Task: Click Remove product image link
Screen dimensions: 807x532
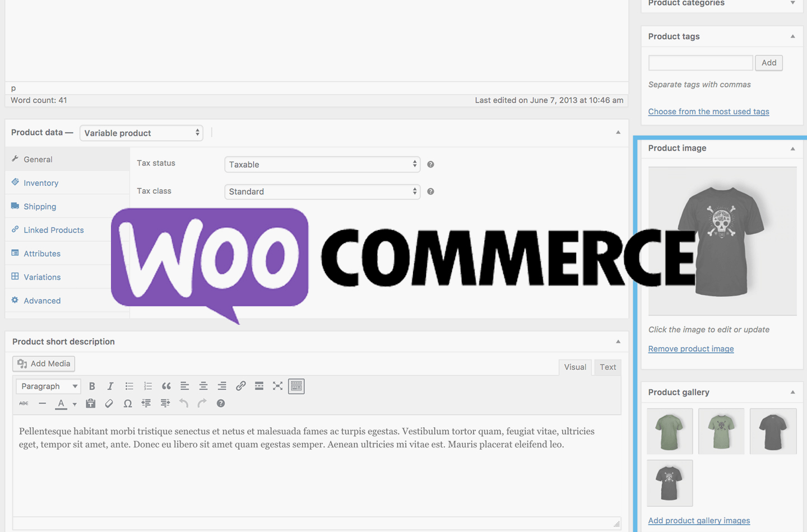Action: [x=691, y=348]
